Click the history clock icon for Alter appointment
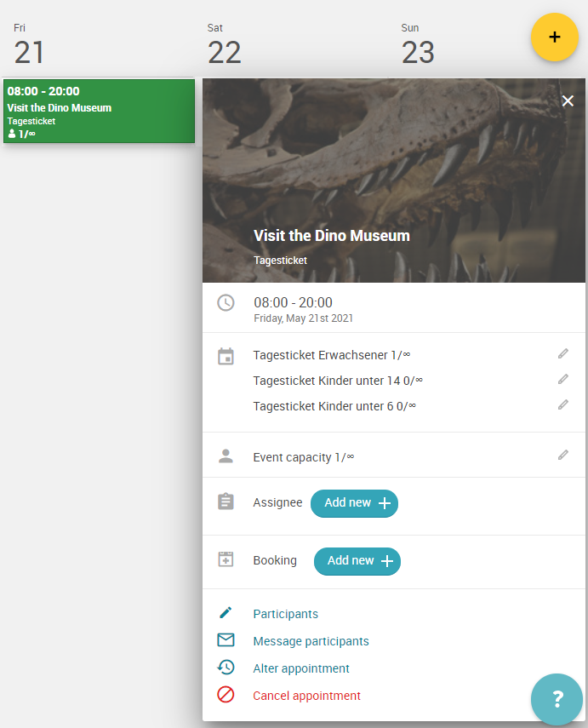Viewport: 588px width, 728px height. coord(225,668)
